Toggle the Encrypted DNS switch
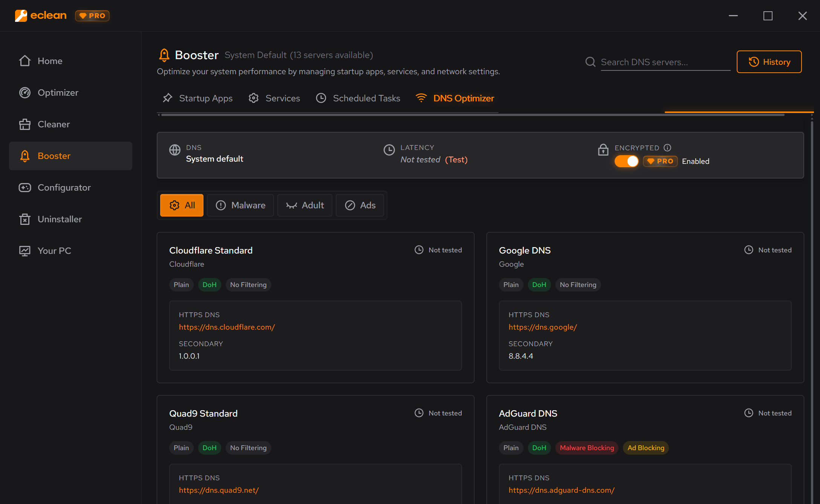820x504 pixels. (x=627, y=161)
